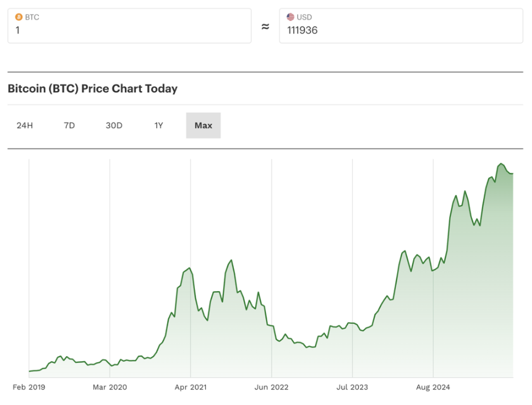Image resolution: width=532 pixels, height=405 pixels.
Task: Click the 'Mar 2020' axis label
Action: [x=109, y=387]
